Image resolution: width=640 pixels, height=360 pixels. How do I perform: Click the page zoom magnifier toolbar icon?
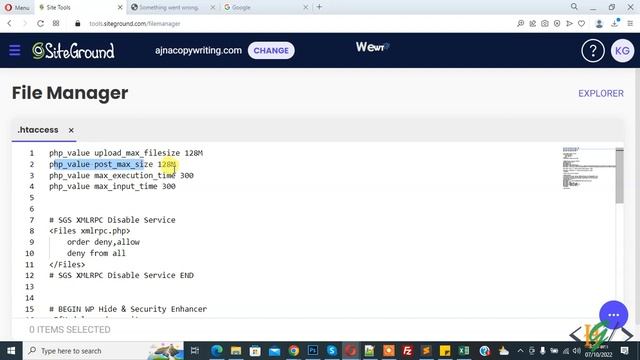tap(520, 24)
